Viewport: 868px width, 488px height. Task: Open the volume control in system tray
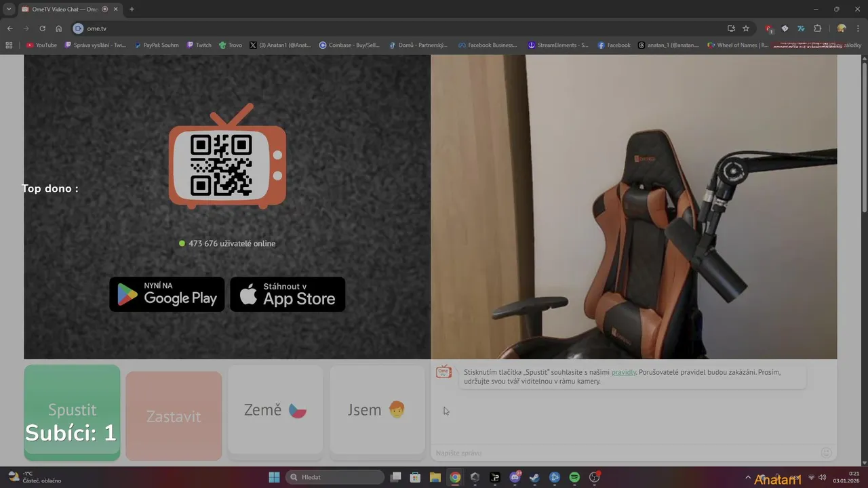pyautogui.click(x=822, y=477)
